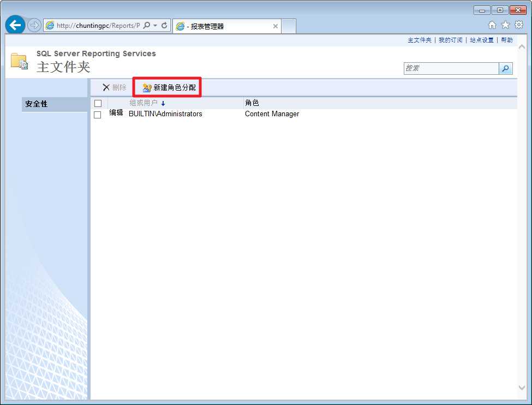Select the 安全性 sidebar tab
This screenshot has height=405, width=532.
[55, 104]
